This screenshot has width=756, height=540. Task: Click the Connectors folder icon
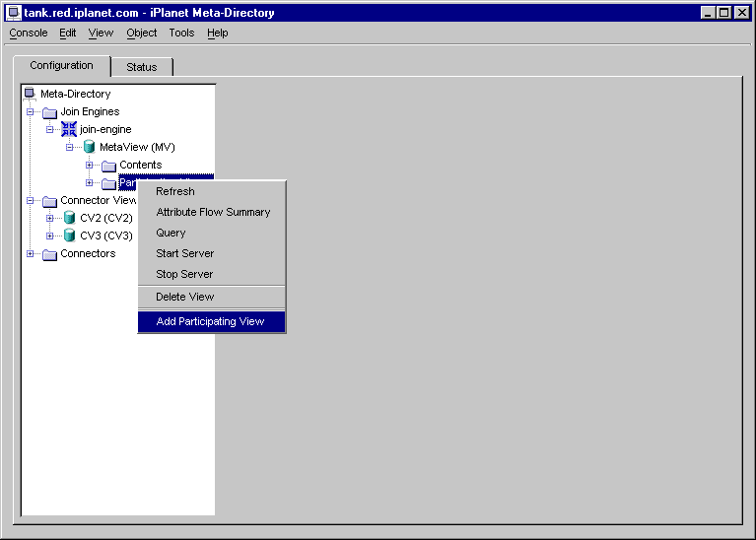point(49,254)
